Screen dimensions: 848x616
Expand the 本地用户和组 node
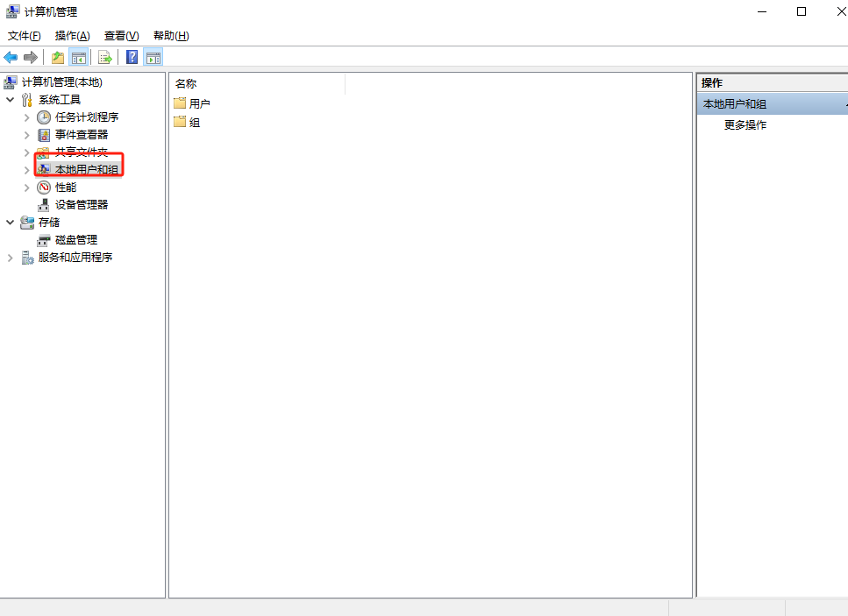[26, 170]
